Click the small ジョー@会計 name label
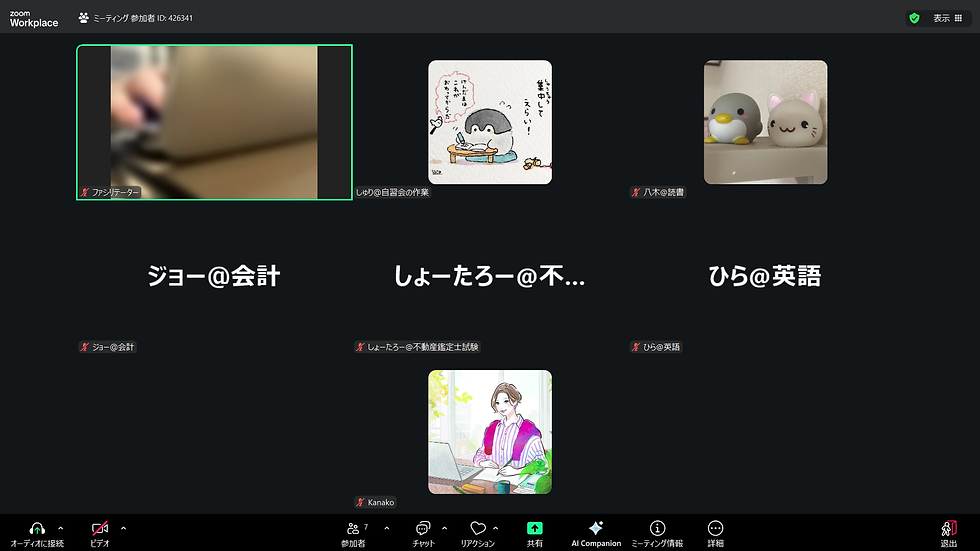 point(108,347)
